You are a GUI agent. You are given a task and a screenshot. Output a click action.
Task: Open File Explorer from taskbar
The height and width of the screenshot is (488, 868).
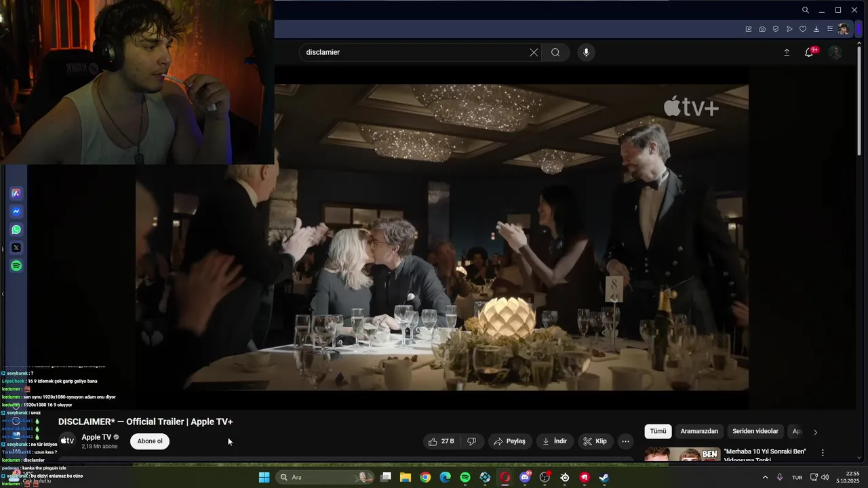click(x=406, y=477)
